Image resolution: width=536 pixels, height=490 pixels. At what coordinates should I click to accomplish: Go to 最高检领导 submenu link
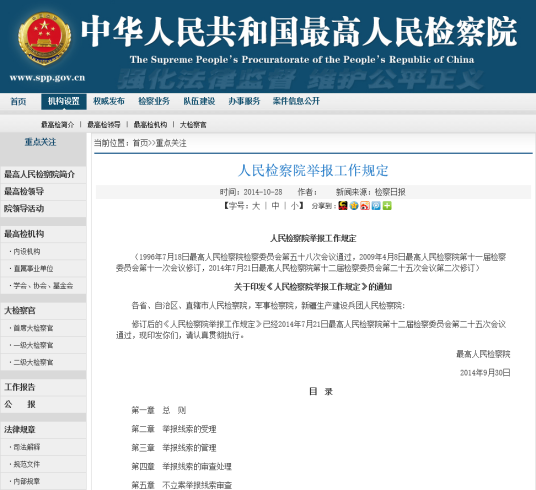coord(104,125)
